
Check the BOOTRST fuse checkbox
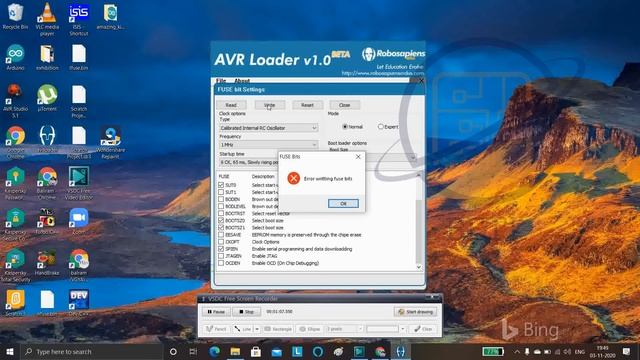(221, 213)
